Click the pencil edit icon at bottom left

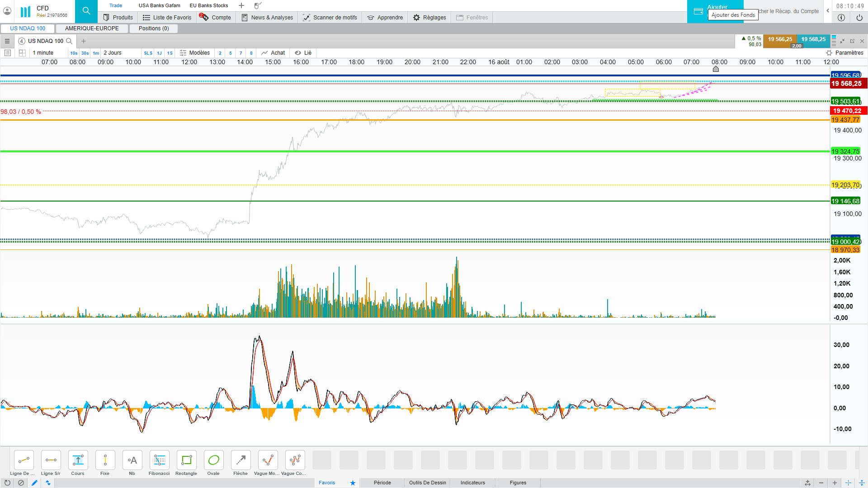[34, 483]
